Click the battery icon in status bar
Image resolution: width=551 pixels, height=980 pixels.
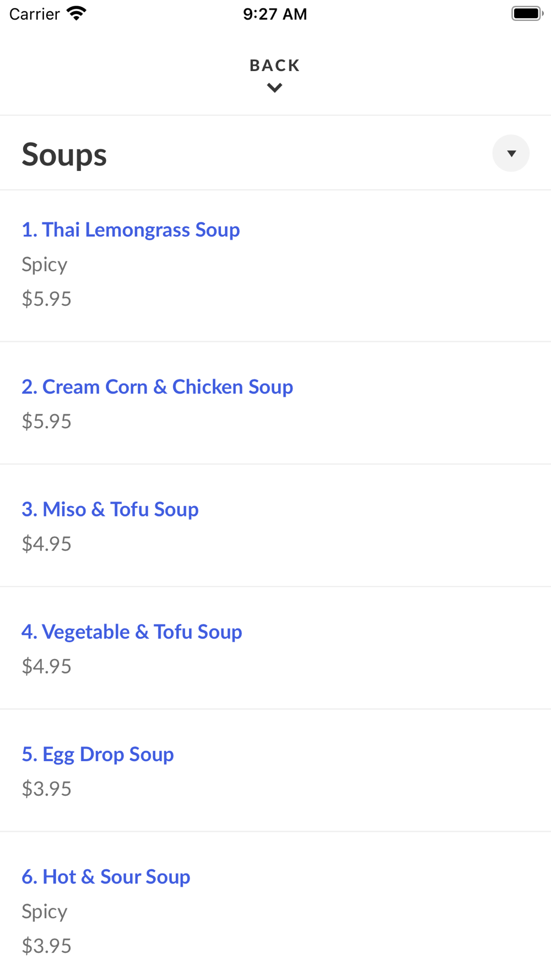[527, 13]
